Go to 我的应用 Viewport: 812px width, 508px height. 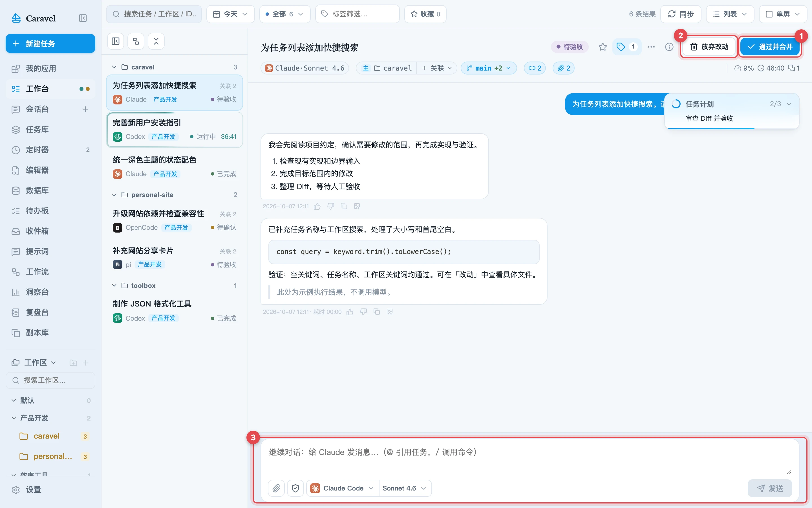click(50, 69)
